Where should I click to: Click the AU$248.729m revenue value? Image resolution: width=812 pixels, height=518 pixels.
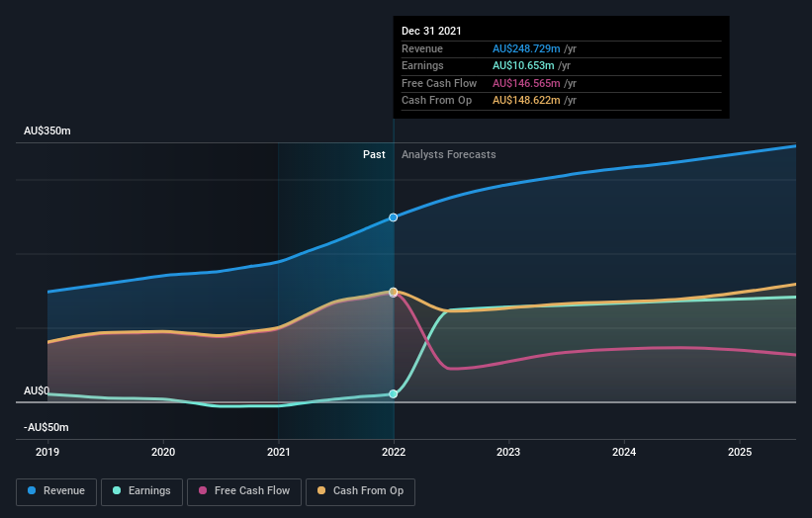526,48
